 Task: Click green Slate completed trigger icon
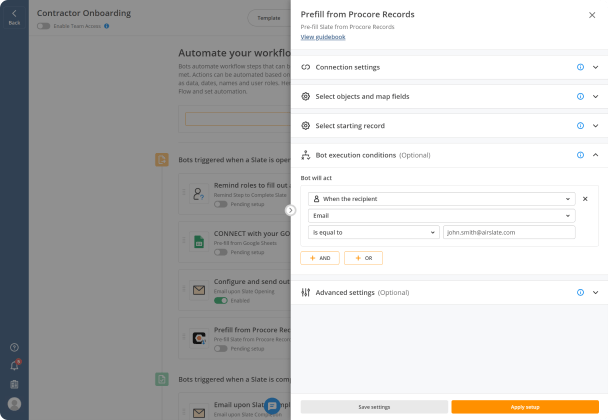pos(162,379)
